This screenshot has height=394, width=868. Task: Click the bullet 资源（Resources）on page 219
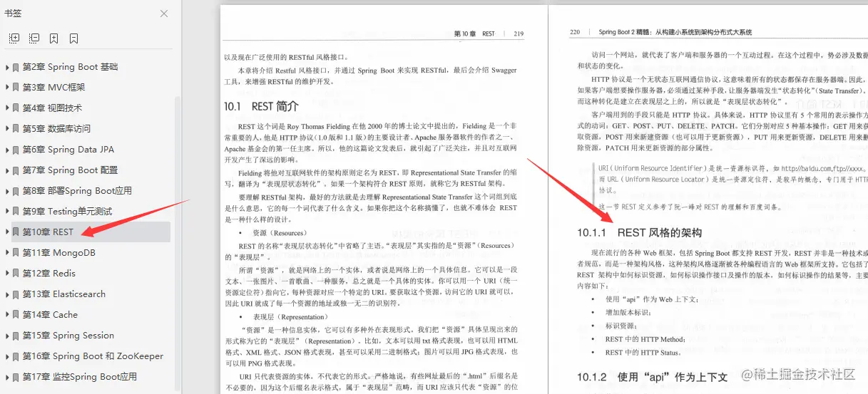point(280,233)
